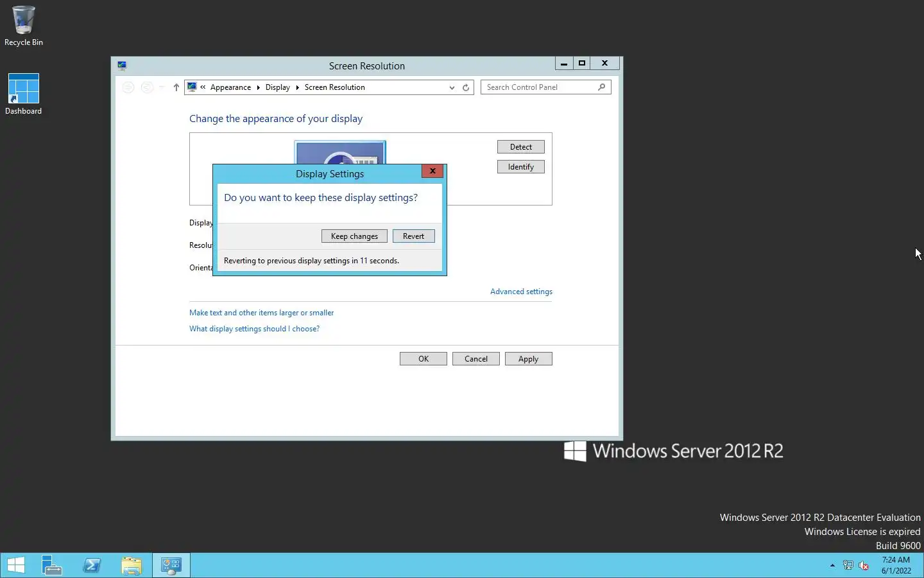Click Cancel in Screen Resolution window
Screen dimensions: 924x578
coord(476,359)
